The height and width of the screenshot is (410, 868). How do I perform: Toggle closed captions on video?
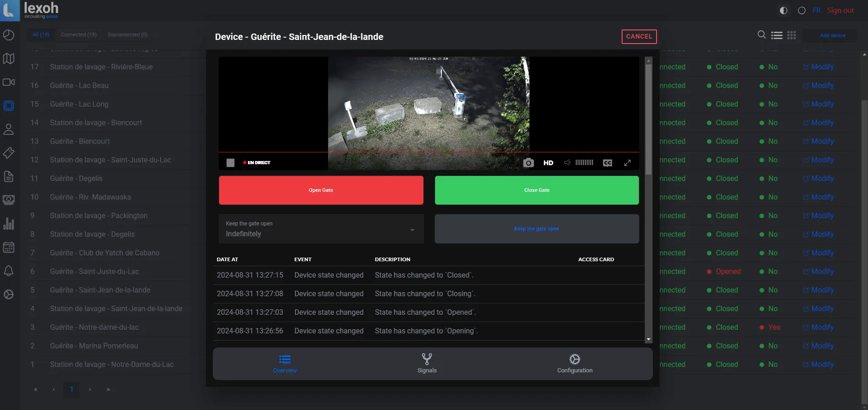[608, 163]
